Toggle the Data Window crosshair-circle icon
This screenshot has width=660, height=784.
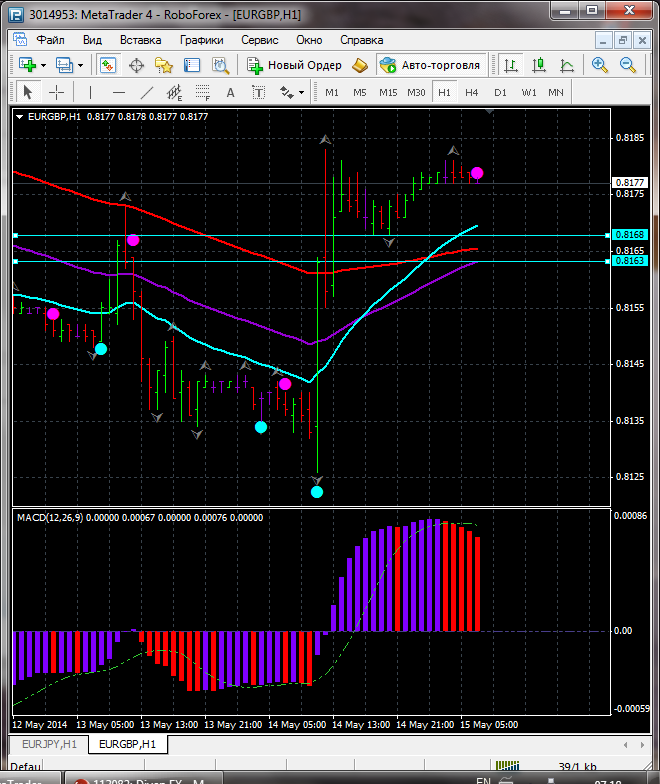(x=136, y=66)
